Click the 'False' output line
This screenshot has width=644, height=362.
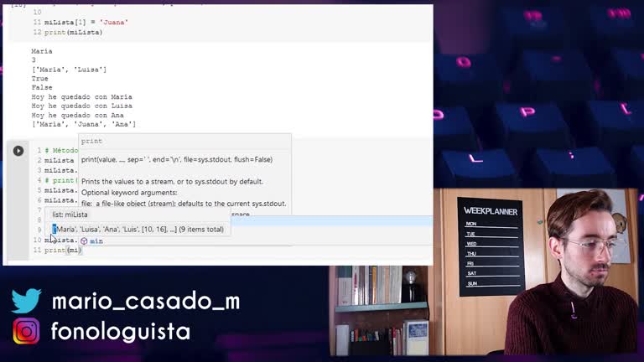pyautogui.click(x=42, y=87)
